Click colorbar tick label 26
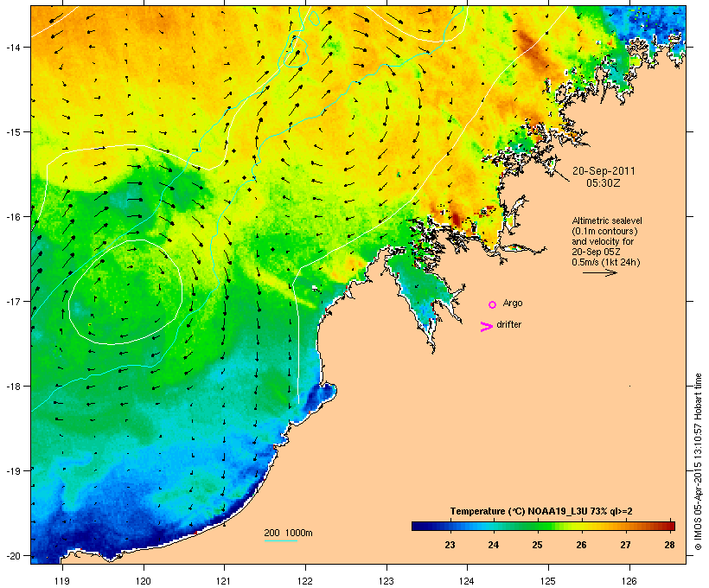709x588 pixels. click(x=582, y=545)
